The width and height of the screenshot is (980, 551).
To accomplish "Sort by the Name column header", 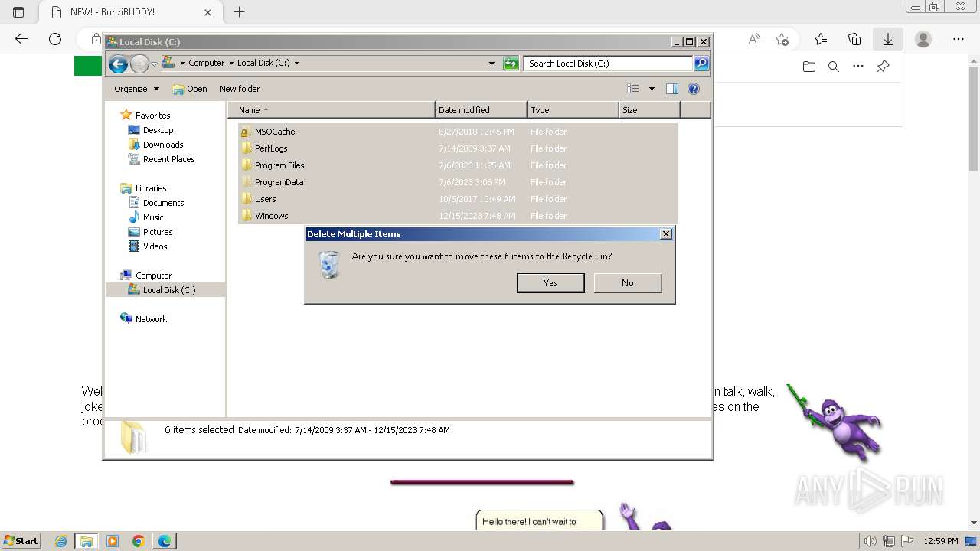I will tap(332, 110).
